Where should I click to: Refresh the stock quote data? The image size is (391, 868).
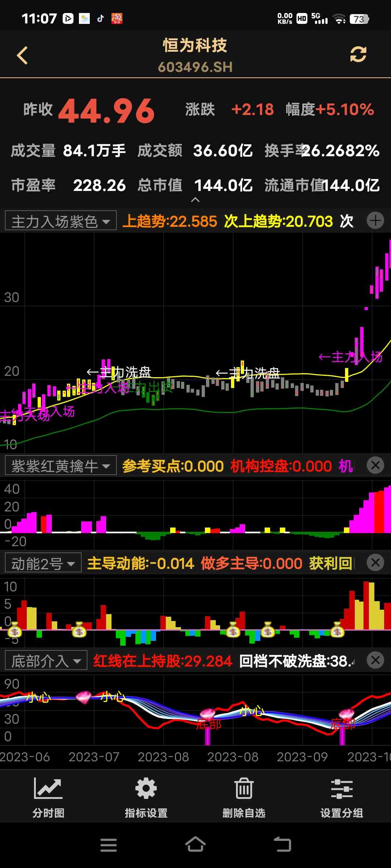pos(358,55)
